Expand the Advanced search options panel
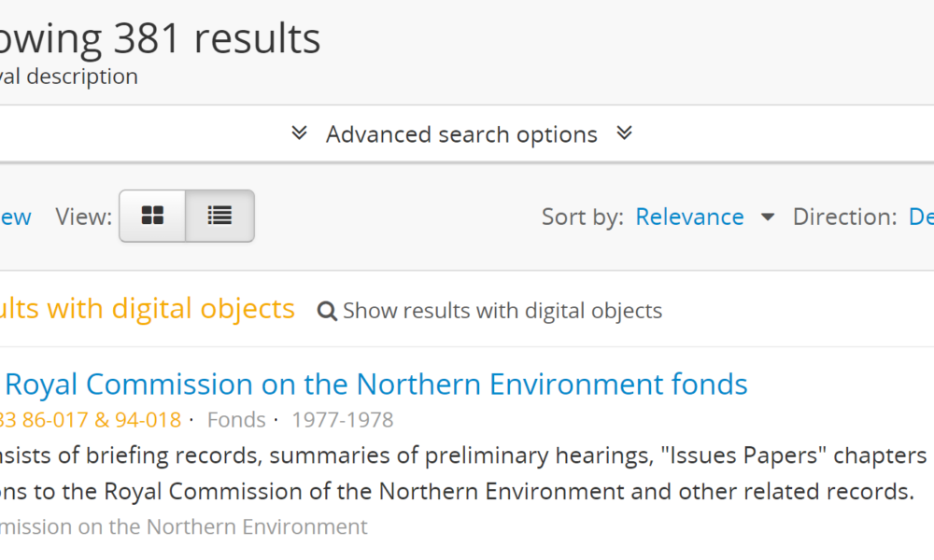 click(x=461, y=134)
